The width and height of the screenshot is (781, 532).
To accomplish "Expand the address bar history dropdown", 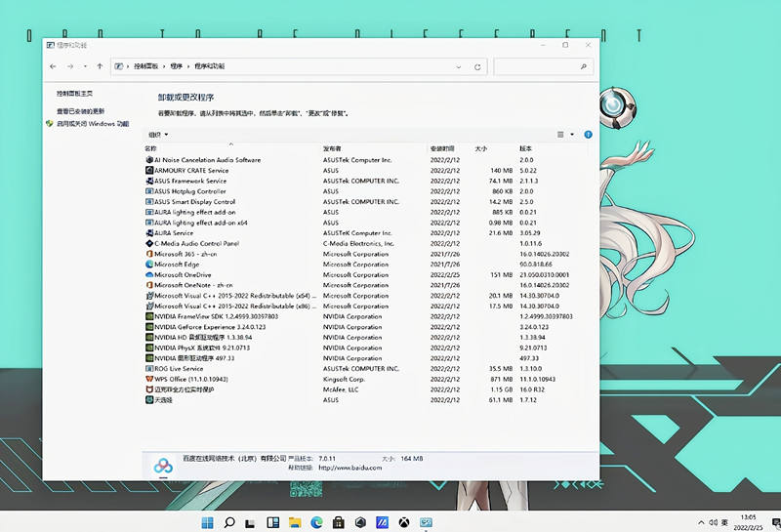I will pyautogui.click(x=458, y=66).
